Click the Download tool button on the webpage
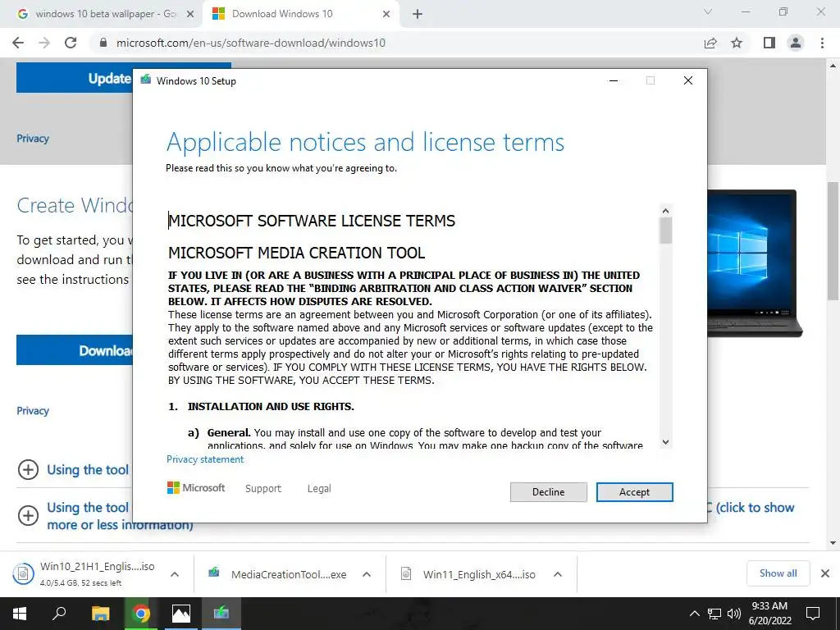Screen dimensions: 840x630 (75, 349)
